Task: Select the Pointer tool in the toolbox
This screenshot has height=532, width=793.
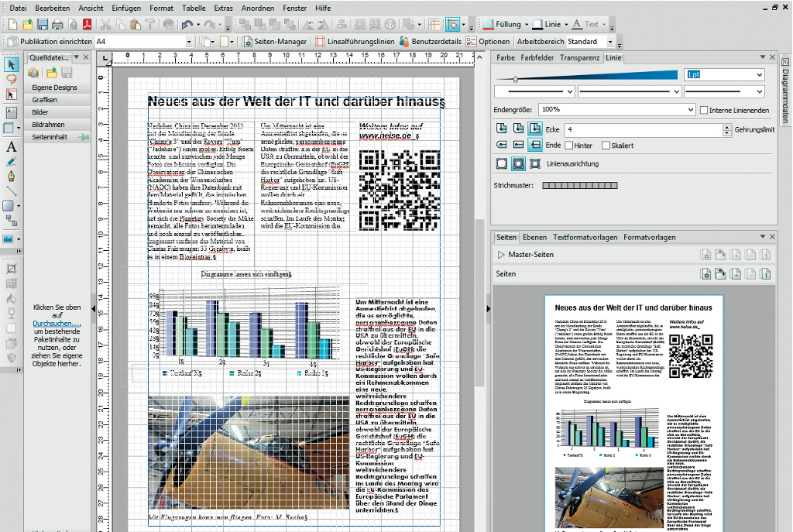Action: pos(12,63)
